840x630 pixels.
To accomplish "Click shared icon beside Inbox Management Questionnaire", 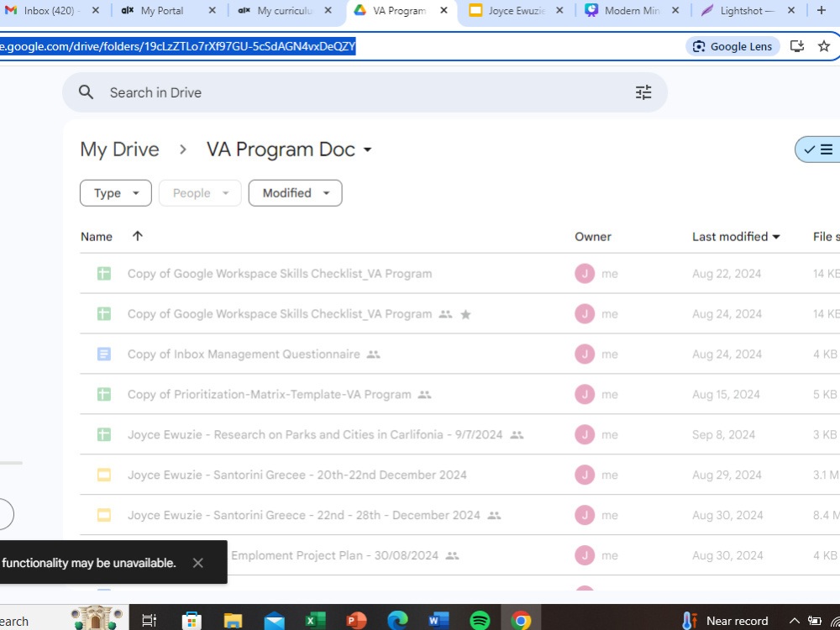I will [x=374, y=354].
